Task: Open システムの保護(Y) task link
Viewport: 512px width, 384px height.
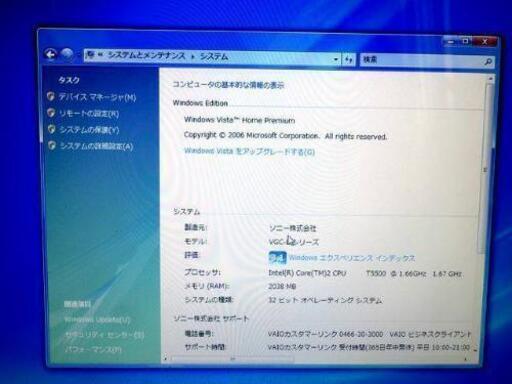Action: [89, 130]
